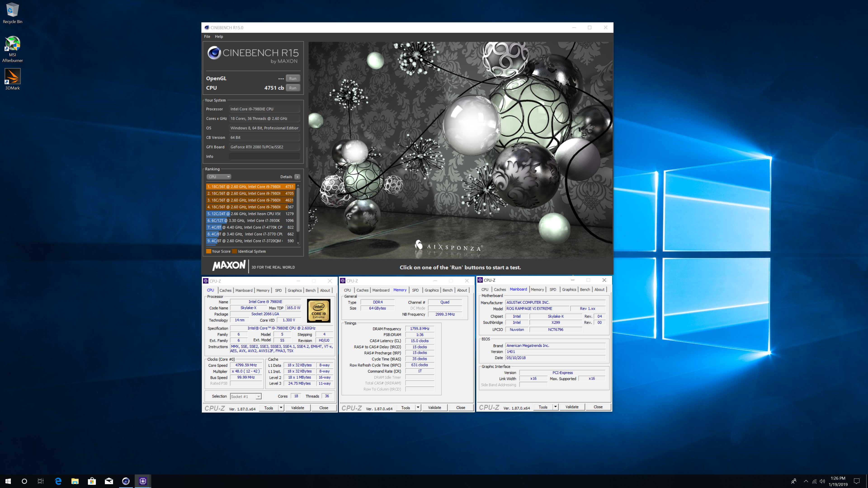
Task: Open Memory tab in CPU-Z Mainboard window
Action: (x=537, y=289)
